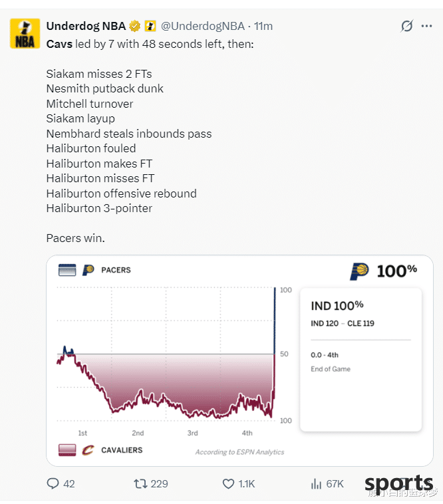
Task: Open the three-dot more options menu
Action: pyautogui.click(x=426, y=26)
